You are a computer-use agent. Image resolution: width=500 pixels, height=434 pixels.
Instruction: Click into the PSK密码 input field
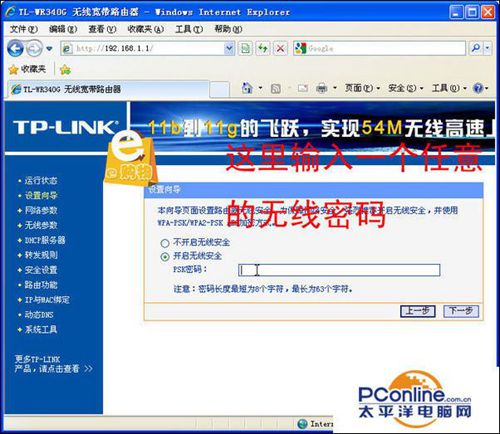tap(339, 270)
